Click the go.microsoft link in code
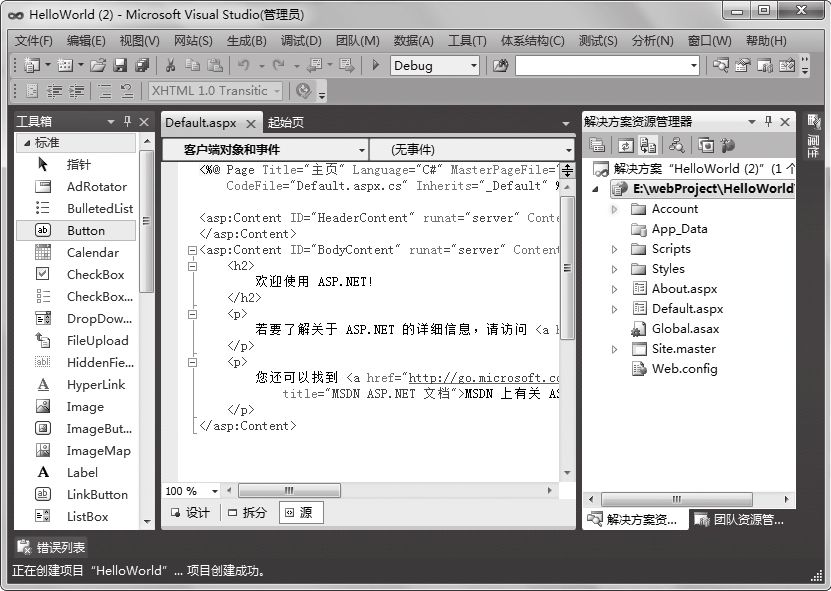The image size is (831, 591). 483,378
